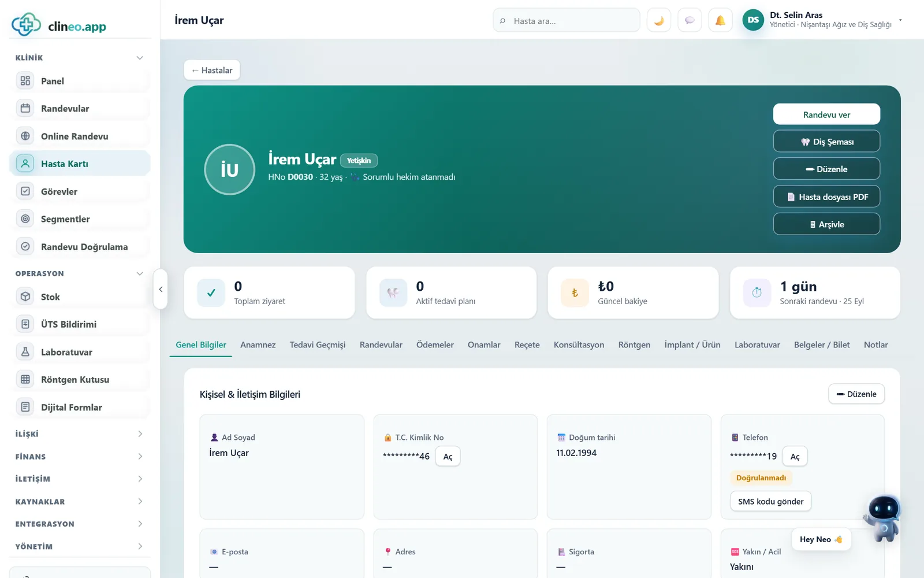Open the Neo robot assistant
Screen dimensions: 924x578
(x=884, y=517)
